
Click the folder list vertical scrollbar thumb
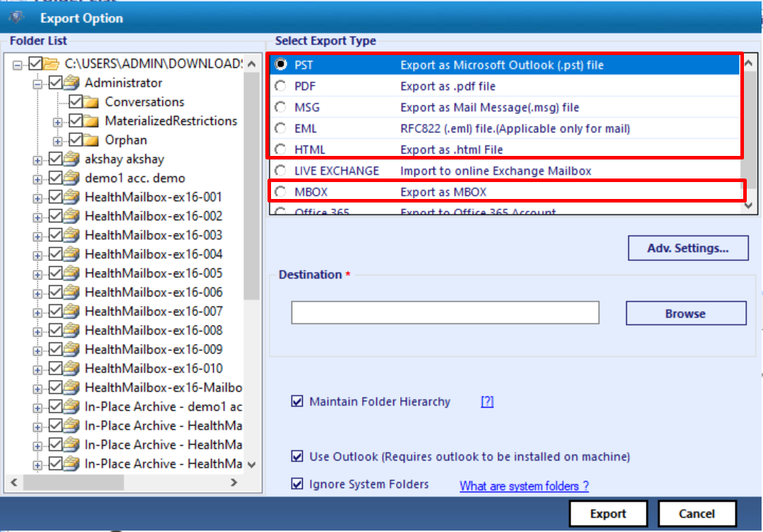251,186
